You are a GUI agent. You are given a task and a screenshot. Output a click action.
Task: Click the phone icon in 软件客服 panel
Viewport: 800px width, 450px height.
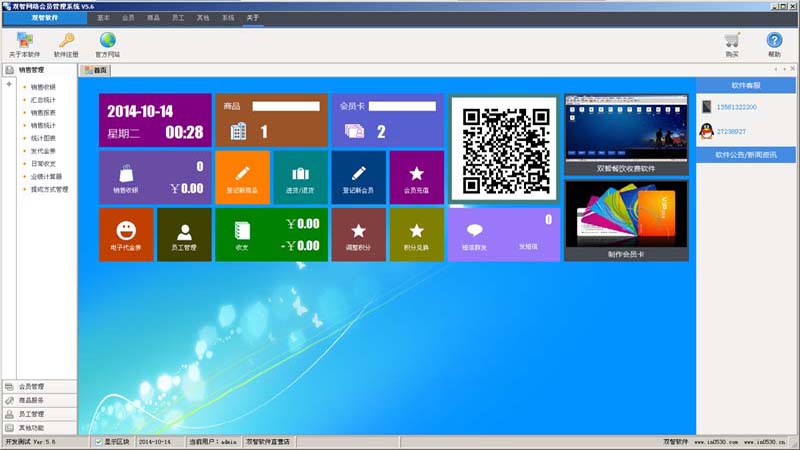[x=707, y=107]
